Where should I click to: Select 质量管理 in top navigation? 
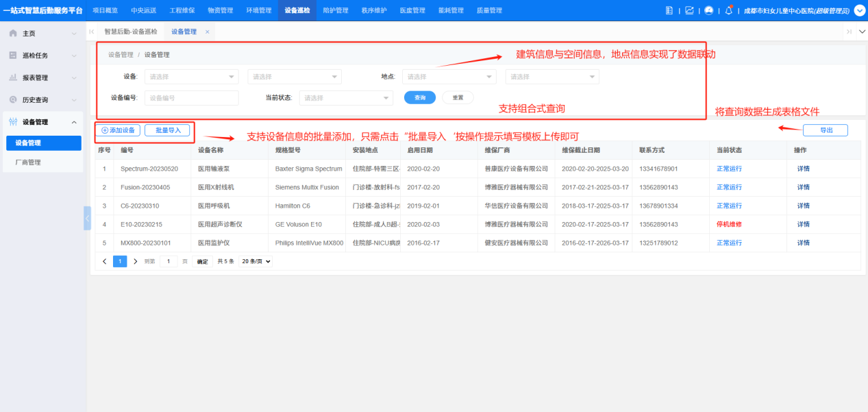point(489,10)
